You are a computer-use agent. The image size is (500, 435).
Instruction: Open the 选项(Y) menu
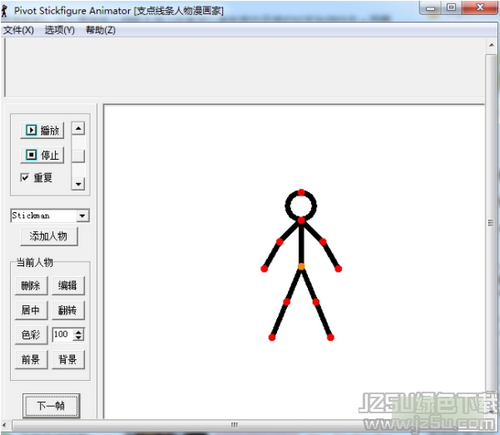click(60, 30)
